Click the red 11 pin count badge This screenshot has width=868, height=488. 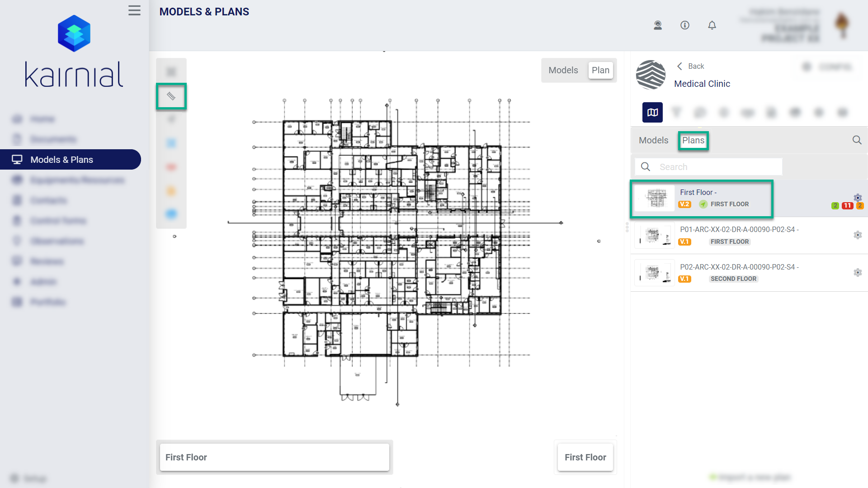point(847,206)
